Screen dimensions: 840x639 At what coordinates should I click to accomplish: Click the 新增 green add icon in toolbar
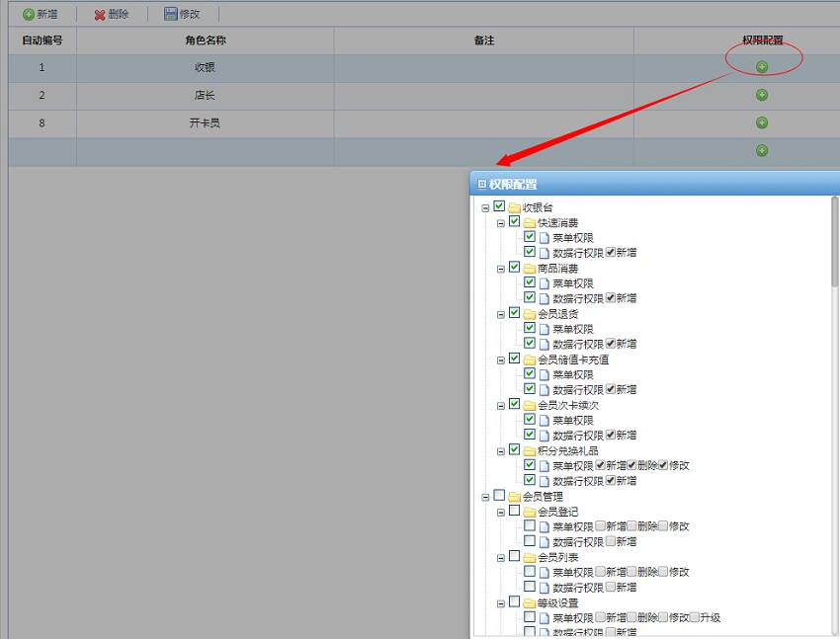29,15
